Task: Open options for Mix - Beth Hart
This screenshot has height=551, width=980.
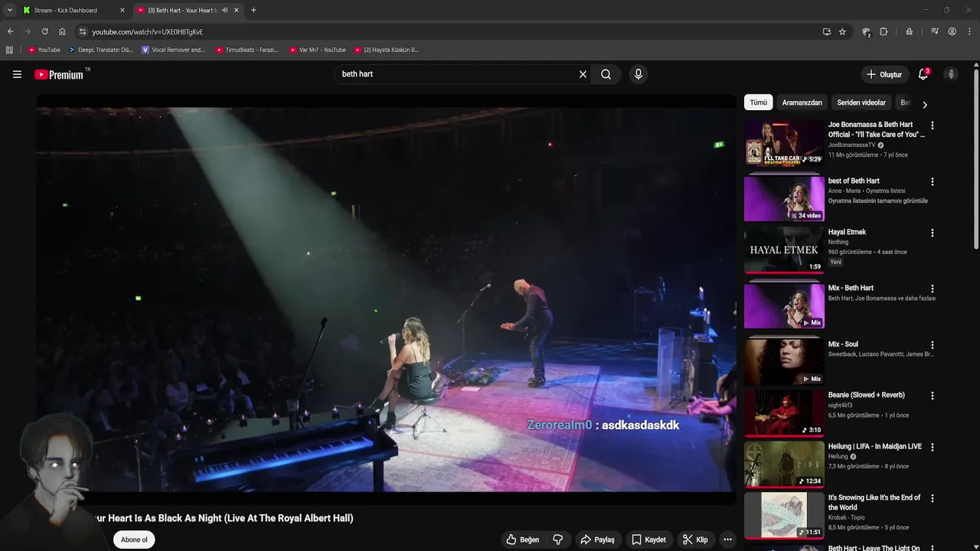Action: (x=932, y=289)
